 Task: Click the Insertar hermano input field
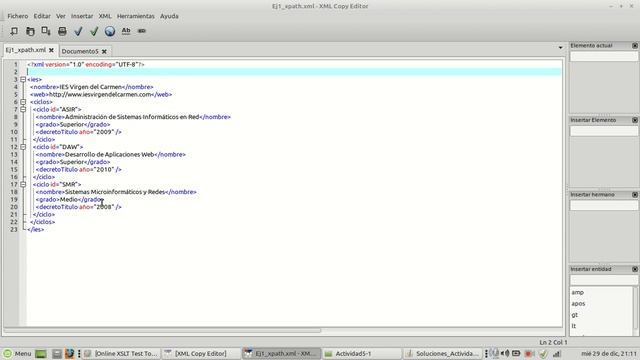click(x=603, y=205)
